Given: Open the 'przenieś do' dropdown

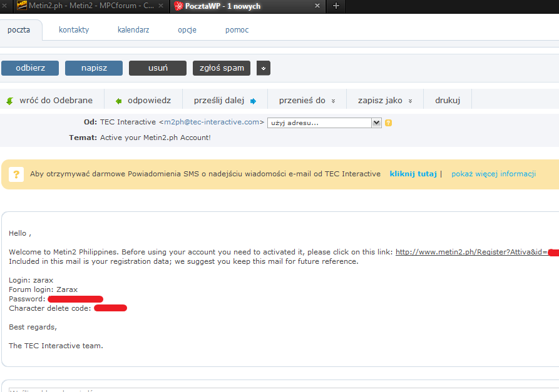Looking at the screenshot, I should pos(307,101).
